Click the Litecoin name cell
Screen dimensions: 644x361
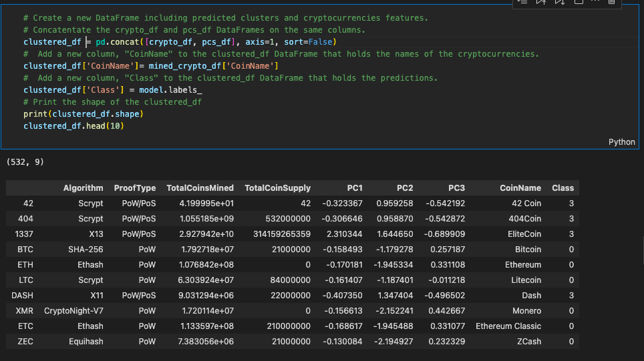click(526, 280)
